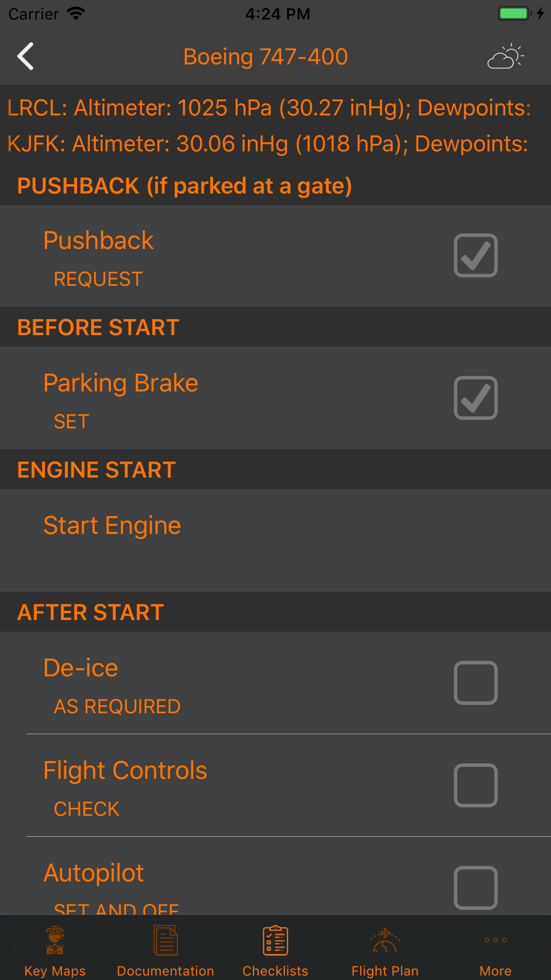Viewport: 551px width, 980px height.
Task: Tap the back arrow icon
Action: [25, 56]
